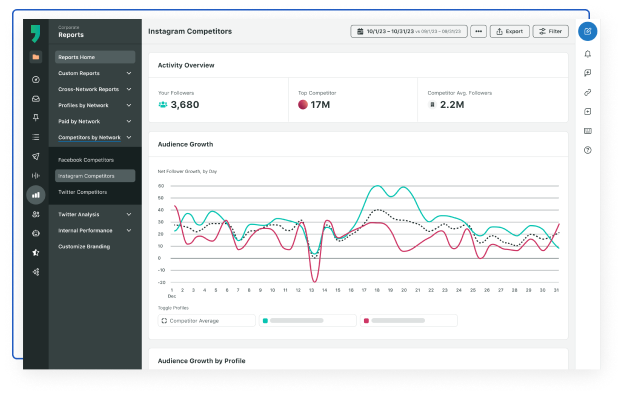Screen dimensions: 624x396
Task: Open the paper plane publishing icon
Action: [36, 156]
